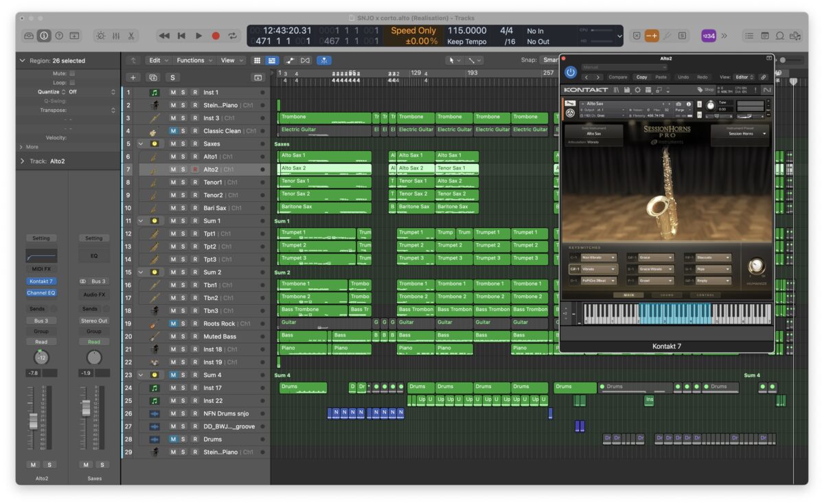
Task: Toggle record enable on Alto2 track
Action: [x=195, y=169]
